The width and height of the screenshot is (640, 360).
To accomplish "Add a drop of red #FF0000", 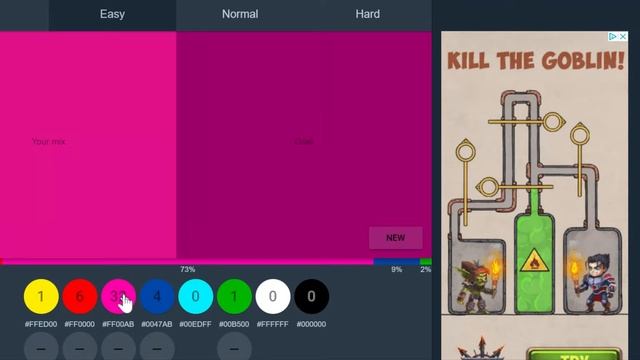I will pyautogui.click(x=80, y=296).
